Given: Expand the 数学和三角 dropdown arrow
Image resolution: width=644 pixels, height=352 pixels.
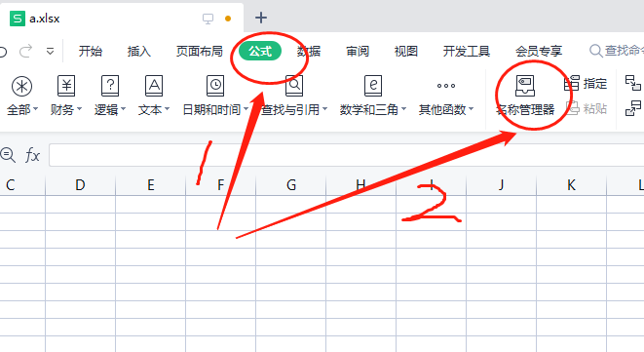Looking at the screenshot, I should point(403,109).
